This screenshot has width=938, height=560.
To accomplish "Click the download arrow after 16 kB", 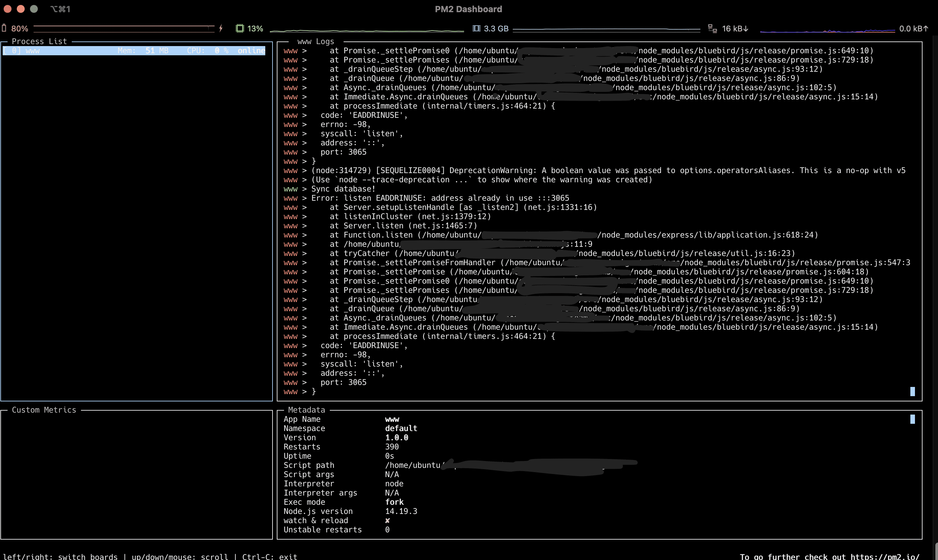I will pyautogui.click(x=745, y=29).
